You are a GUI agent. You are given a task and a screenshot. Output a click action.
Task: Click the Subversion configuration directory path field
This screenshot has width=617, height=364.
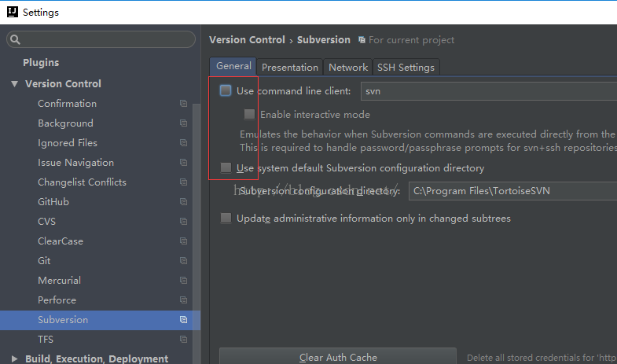tap(512, 191)
